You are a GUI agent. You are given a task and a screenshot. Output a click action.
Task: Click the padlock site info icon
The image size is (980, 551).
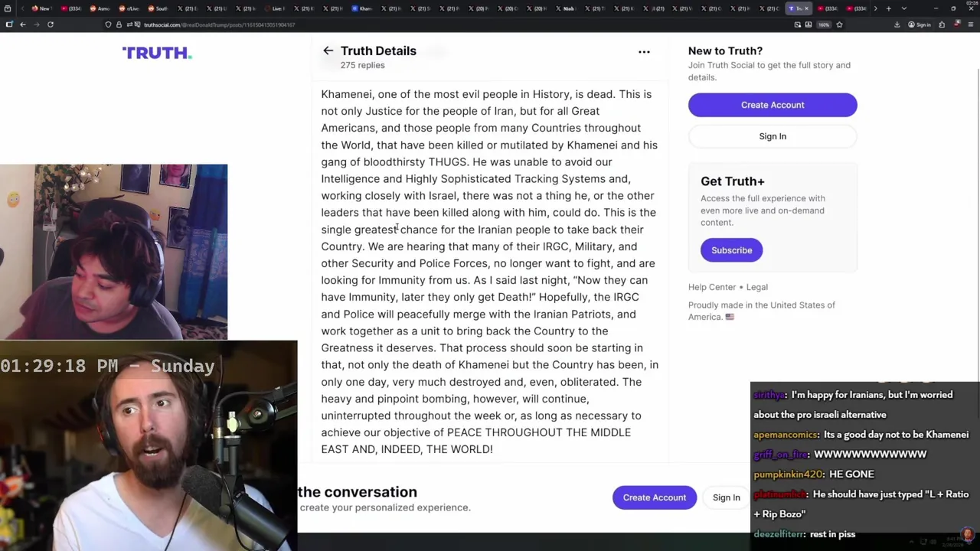click(x=119, y=24)
